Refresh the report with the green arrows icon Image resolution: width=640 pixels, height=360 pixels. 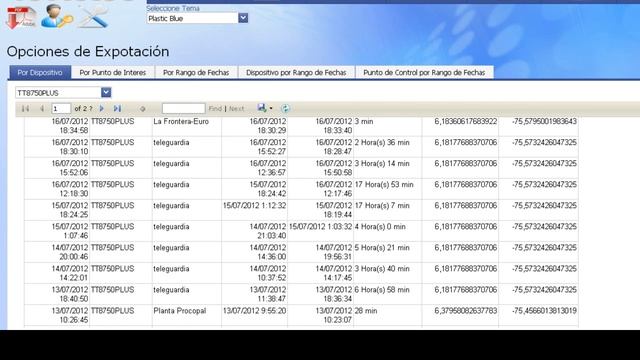click(x=285, y=108)
